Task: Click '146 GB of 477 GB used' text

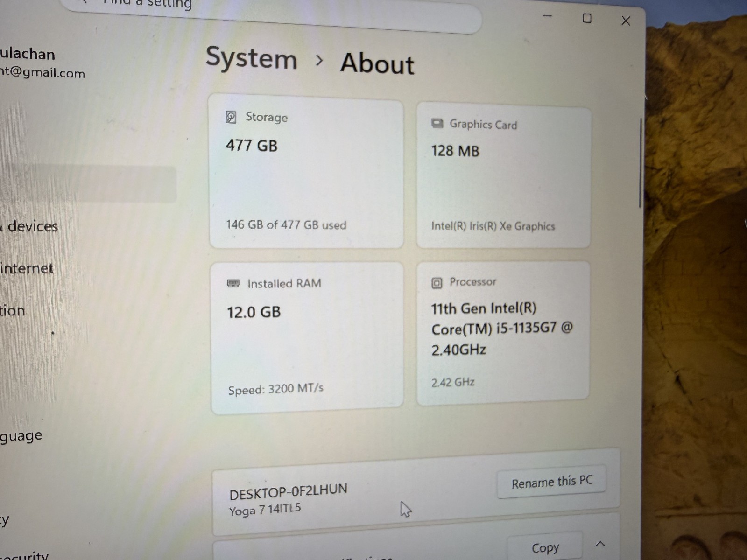Action: (x=286, y=225)
